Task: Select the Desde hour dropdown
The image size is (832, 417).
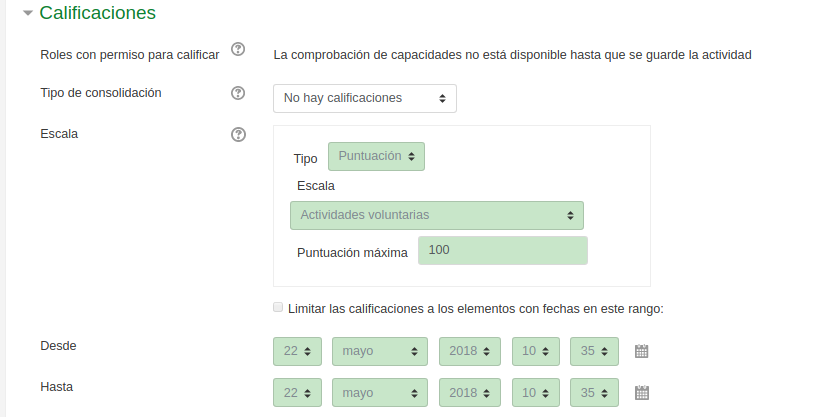Action: (x=535, y=351)
